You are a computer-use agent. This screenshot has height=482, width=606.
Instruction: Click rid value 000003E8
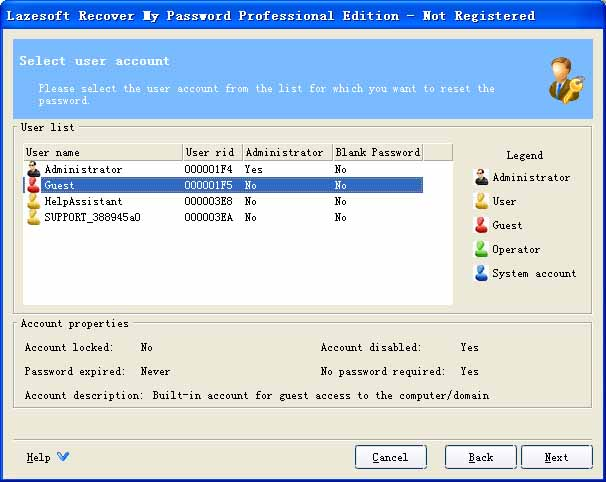(x=208, y=201)
